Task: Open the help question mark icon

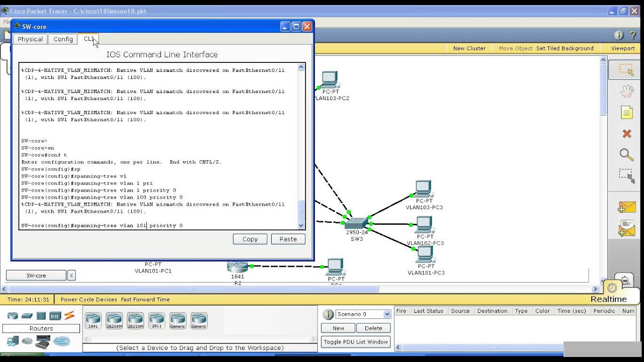Action: coord(633,35)
